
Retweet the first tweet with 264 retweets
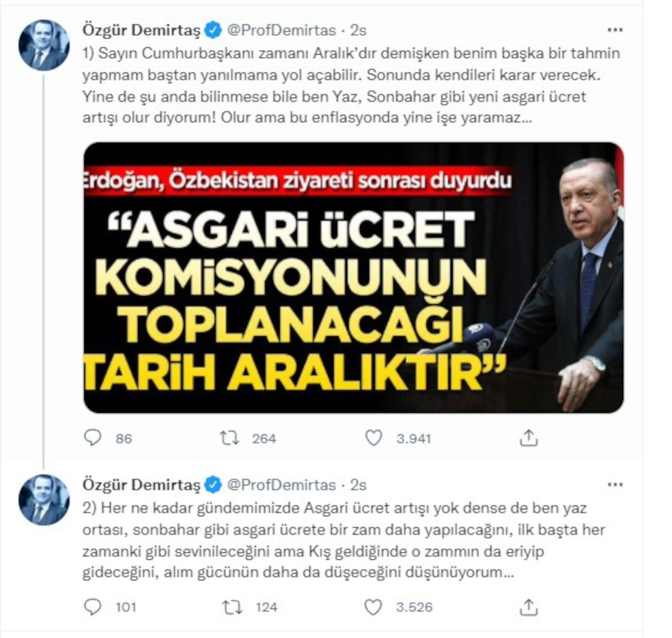229,437
